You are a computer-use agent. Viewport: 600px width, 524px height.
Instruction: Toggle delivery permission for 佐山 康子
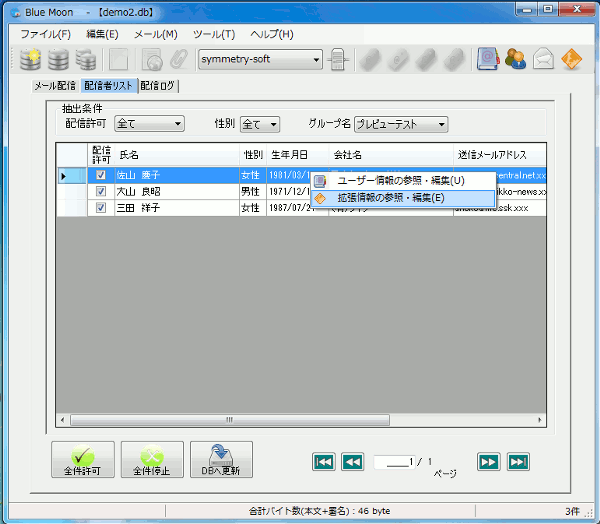coord(101,175)
